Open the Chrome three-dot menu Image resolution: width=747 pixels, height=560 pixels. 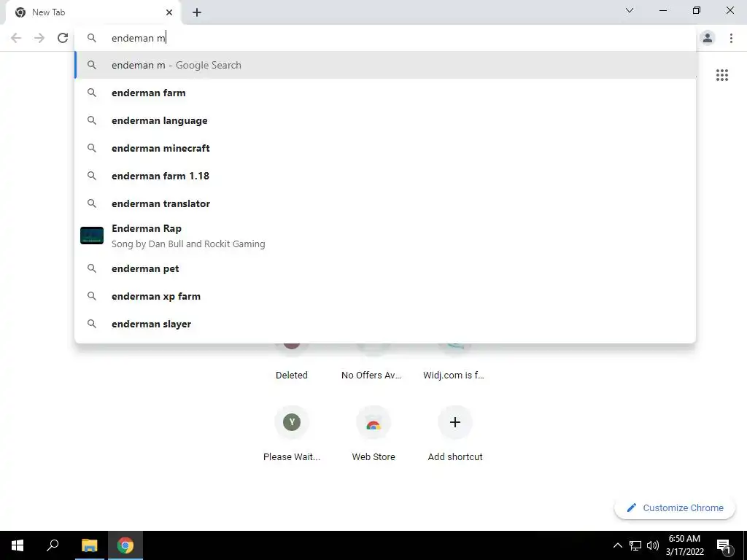[x=731, y=38]
